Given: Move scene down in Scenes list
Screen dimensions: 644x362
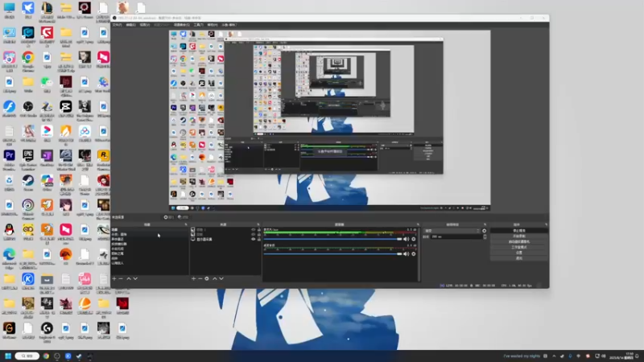Looking at the screenshot, I should pyautogui.click(x=135, y=278).
